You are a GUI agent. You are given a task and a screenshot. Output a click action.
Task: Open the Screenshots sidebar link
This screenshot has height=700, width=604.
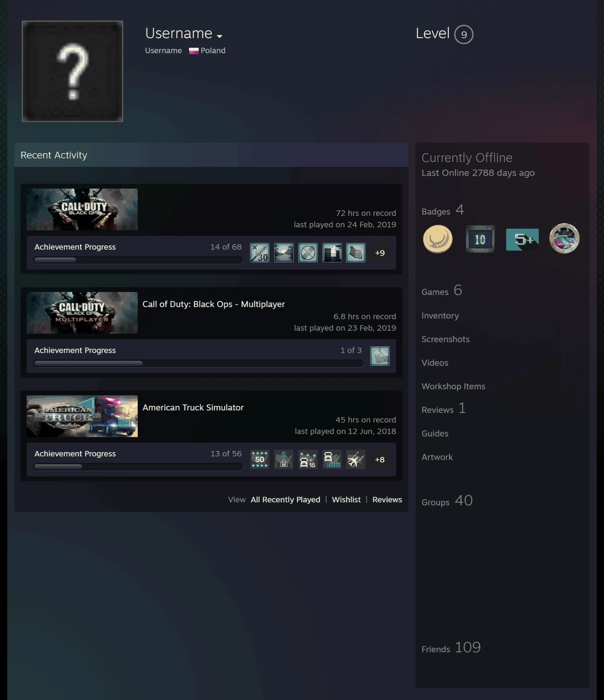pyautogui.click(x=446, y=339)
